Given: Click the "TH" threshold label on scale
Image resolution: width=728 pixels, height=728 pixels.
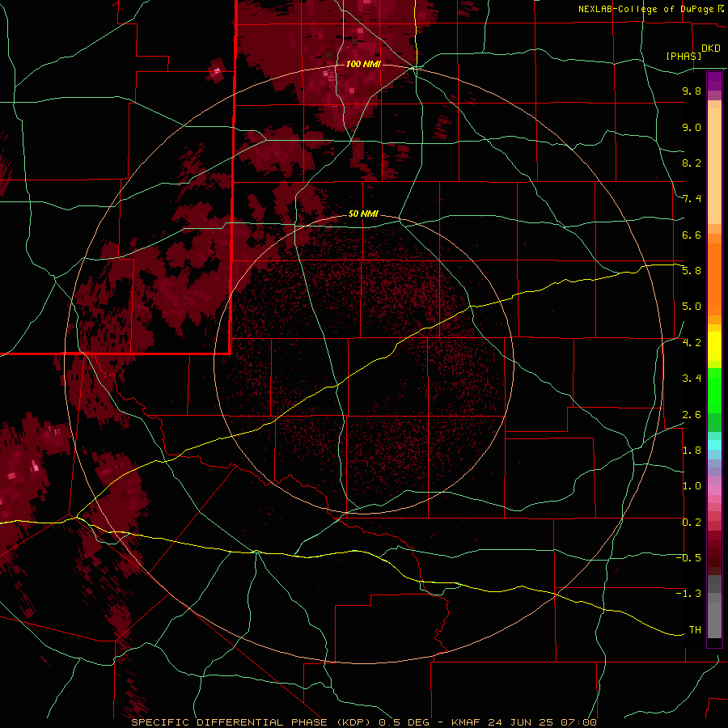Looking at the screenshot, I should (x=695, y=630).
